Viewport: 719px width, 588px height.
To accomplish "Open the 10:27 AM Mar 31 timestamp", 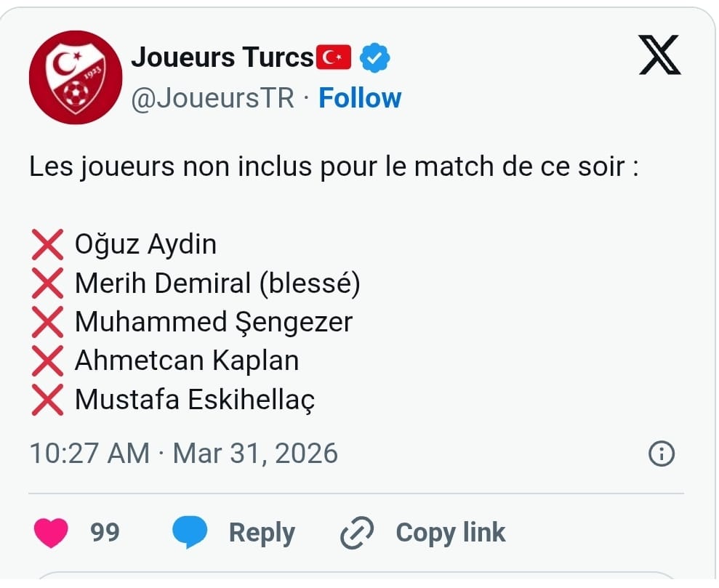I will [184, 454].
